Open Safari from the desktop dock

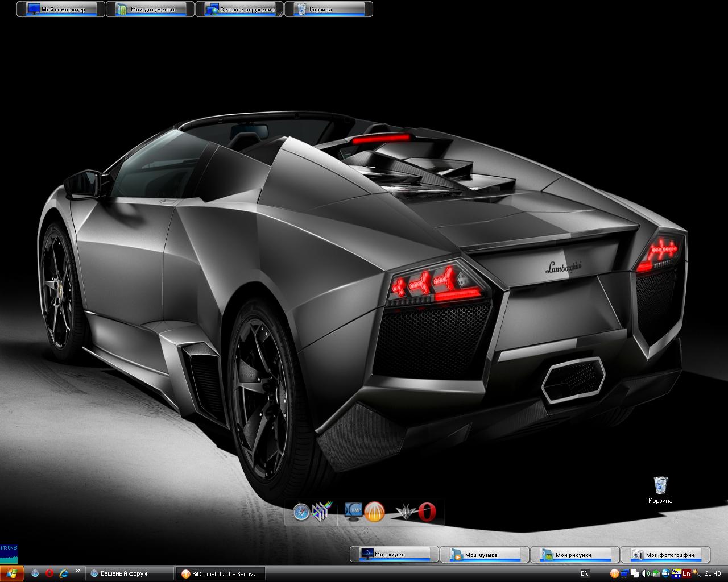click(x=301, y=512)
